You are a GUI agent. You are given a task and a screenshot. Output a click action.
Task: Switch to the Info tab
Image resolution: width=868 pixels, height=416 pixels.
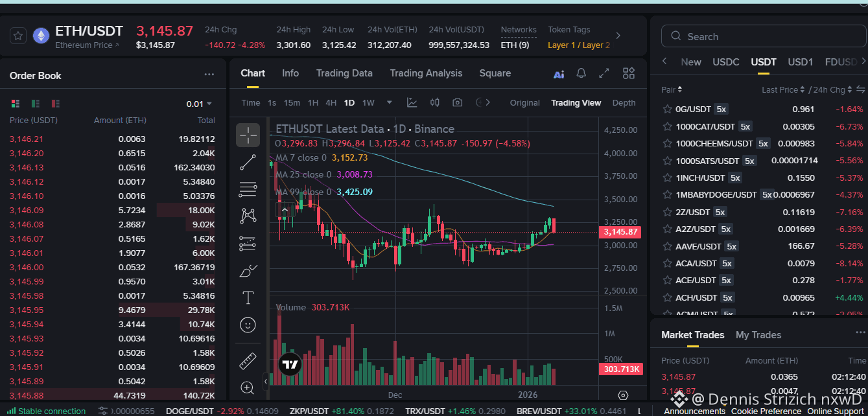coord(290,73)
